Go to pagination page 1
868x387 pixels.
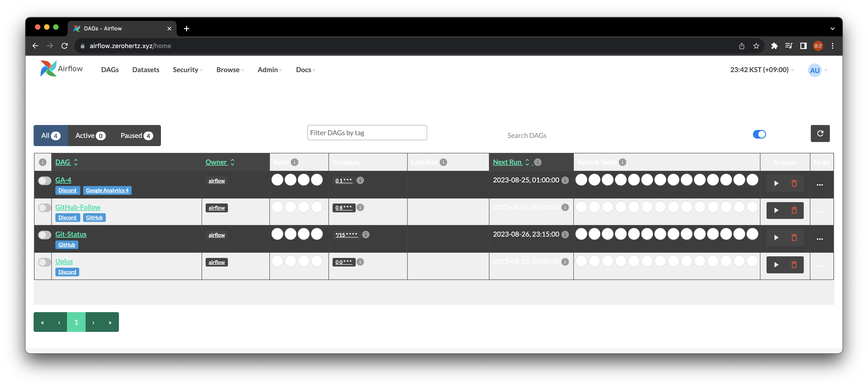tap(76, 322)
